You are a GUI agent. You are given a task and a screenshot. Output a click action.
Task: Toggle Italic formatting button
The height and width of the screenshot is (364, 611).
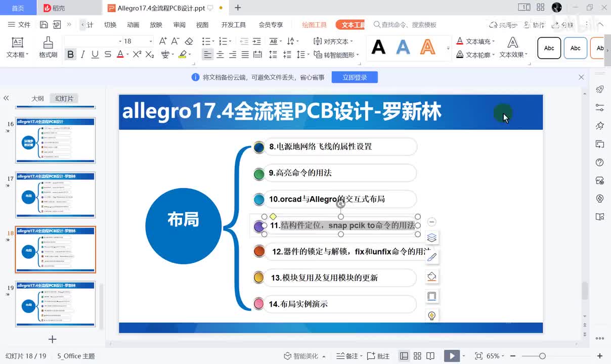(x=83, y=55)
